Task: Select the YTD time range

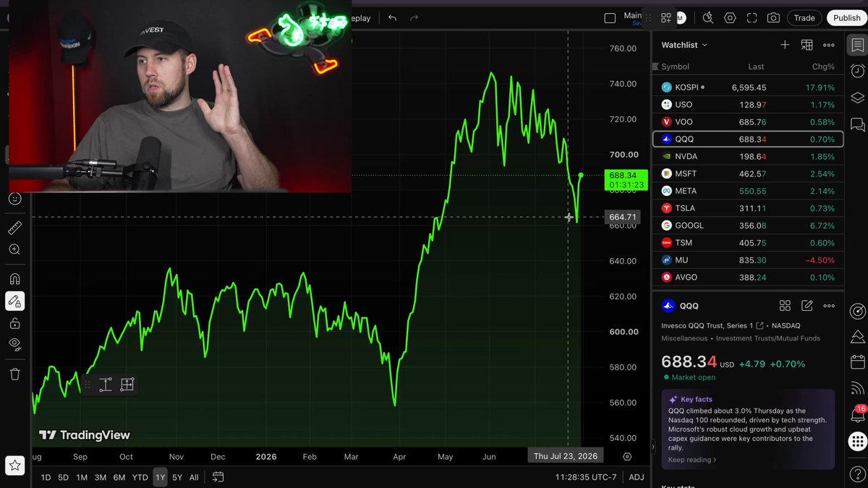Action: (x=140, y=477)
